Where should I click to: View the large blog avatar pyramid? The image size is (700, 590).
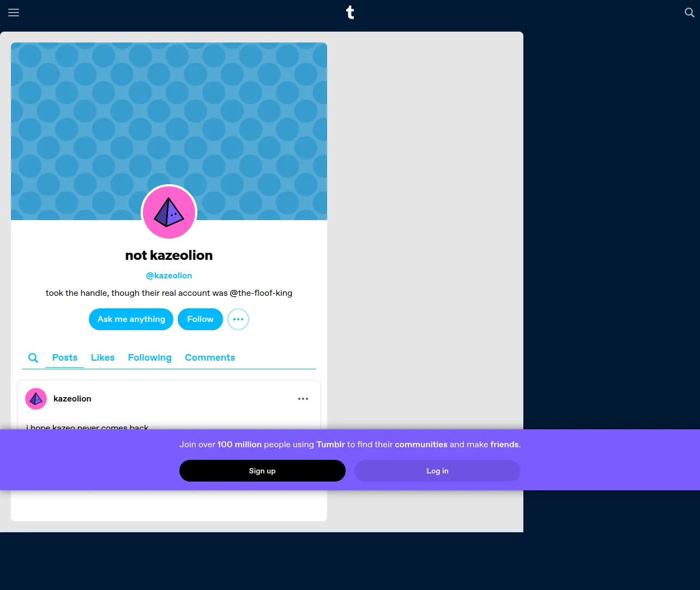point(169,212)
